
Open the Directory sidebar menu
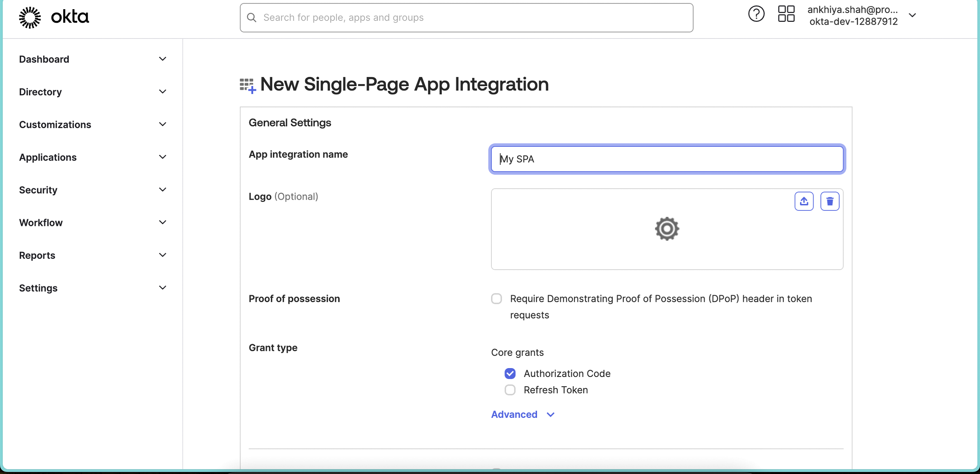[40, 92]
